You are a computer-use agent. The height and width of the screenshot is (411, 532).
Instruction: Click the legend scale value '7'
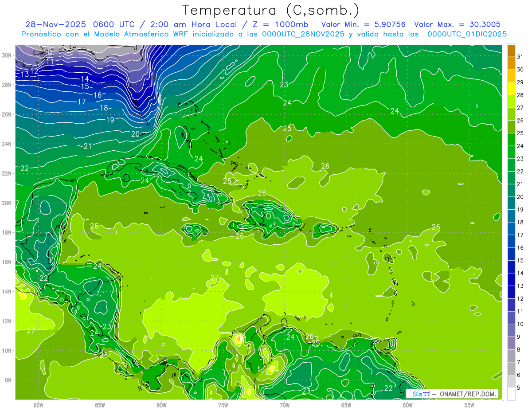[x=519, y=362]
